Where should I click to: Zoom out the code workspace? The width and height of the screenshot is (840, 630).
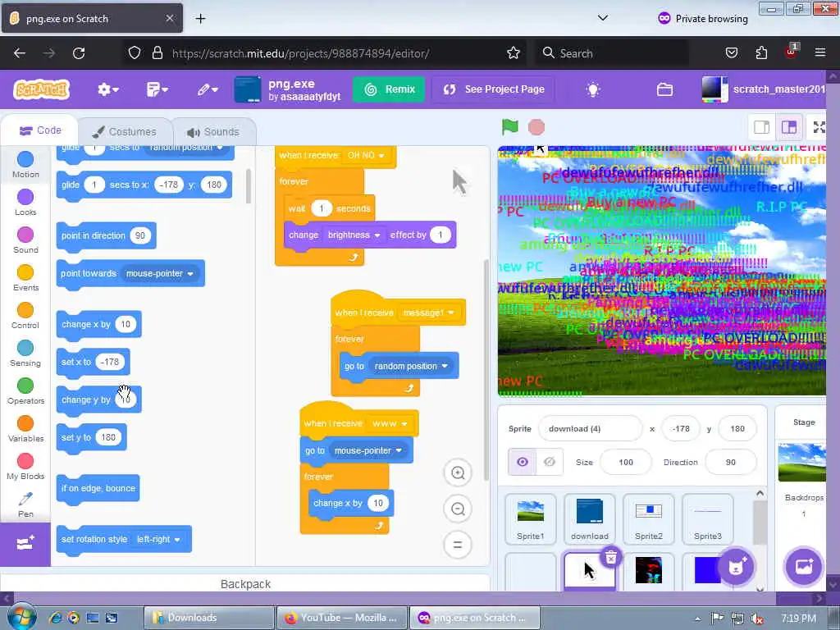[458, 509]
